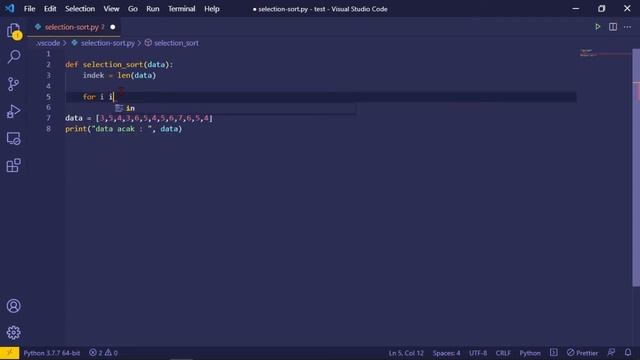Click the Prettier status item
The image size is (640, 360).
click(x=582, y=353)
